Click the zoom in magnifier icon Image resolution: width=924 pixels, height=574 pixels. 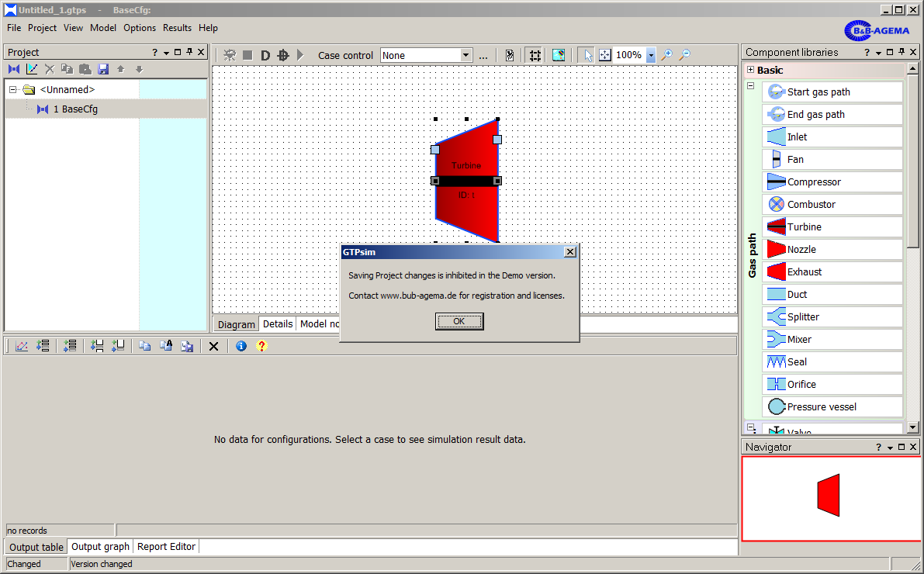pos(667,55)
